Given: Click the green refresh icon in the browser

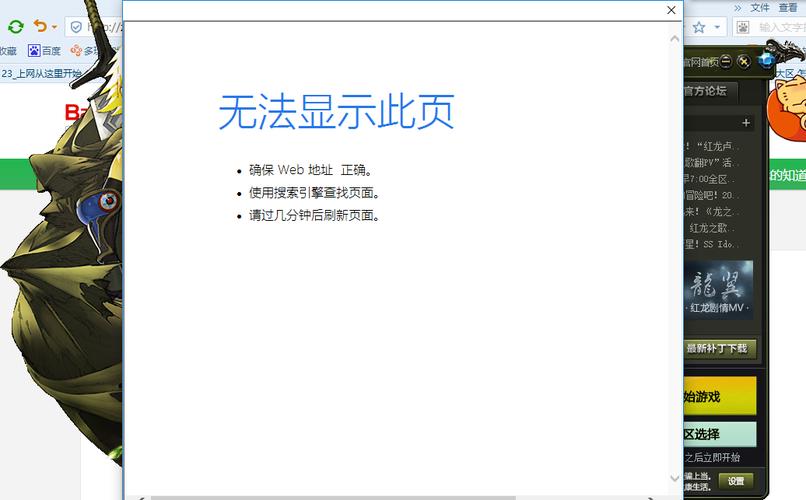Looking at the screenshot, I should tap(16, 27).
